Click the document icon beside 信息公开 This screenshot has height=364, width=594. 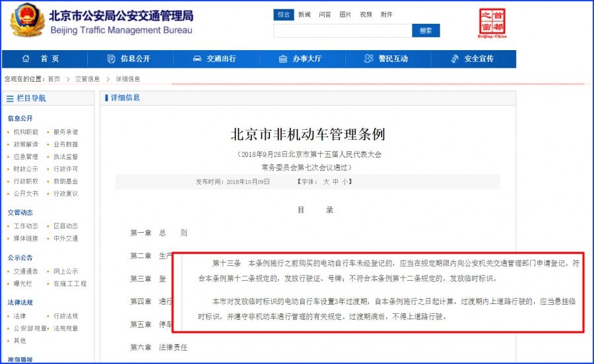pos(111,59)
